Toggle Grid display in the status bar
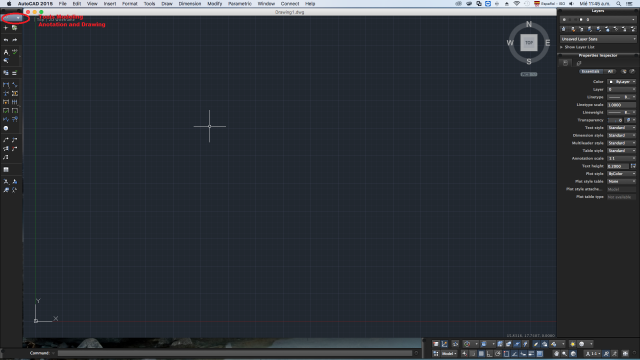The width and height of the screenshot is (640, 360). pyautogui.click(x=481, y=353)
